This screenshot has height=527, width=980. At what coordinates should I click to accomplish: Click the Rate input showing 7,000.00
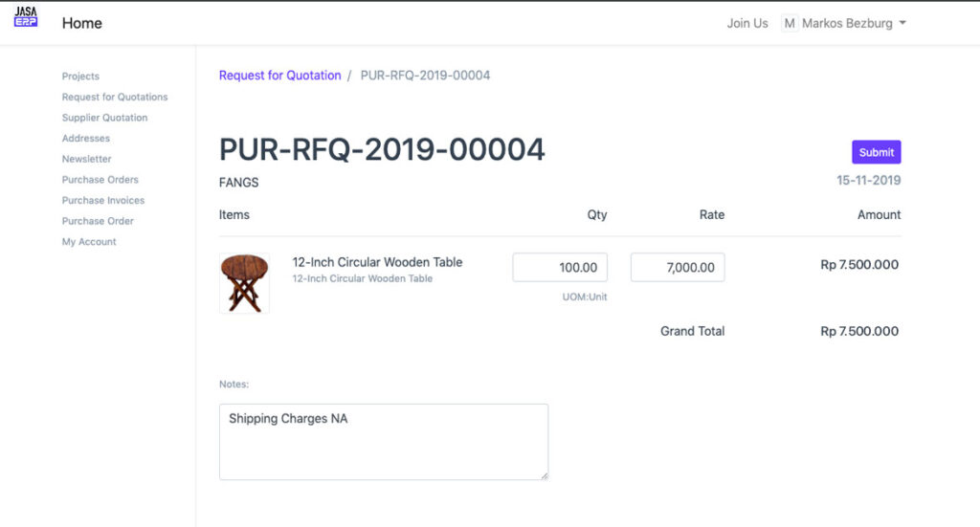point(678,268)
